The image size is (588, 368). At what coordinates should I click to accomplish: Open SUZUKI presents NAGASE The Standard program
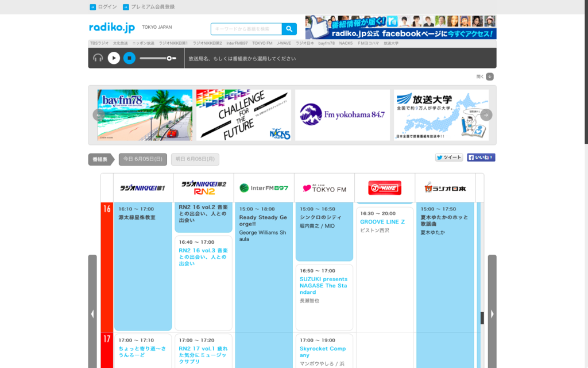pos(324,286)
